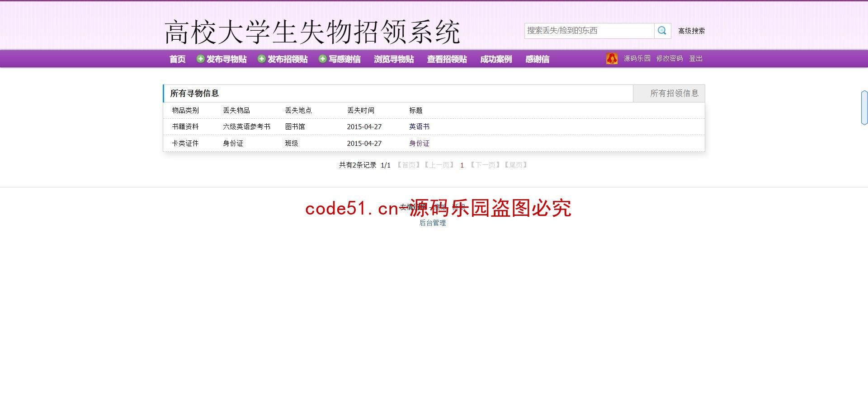Click the user avatar icon beside 源码乐园
Viewport: 868px width, 406px height.
tap(612, 59)
